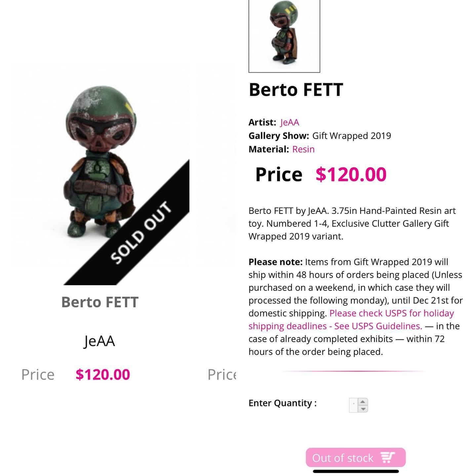Viewport: 476px width, 476px height.
Task: Open the Berto FETT title under product image
Action: point(100,302)
